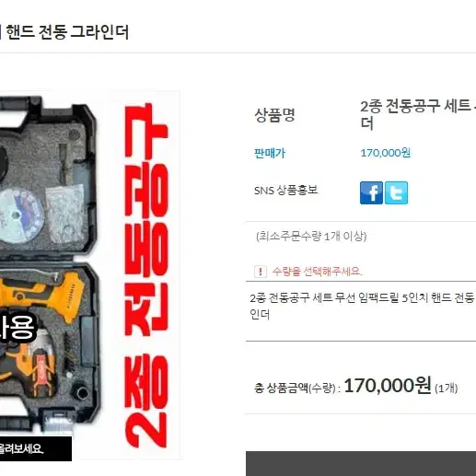Image resolution: width=476 pixels, height=476 pixels.
Task: Select the 170,000원 selling price text
Action: [385, 153]
